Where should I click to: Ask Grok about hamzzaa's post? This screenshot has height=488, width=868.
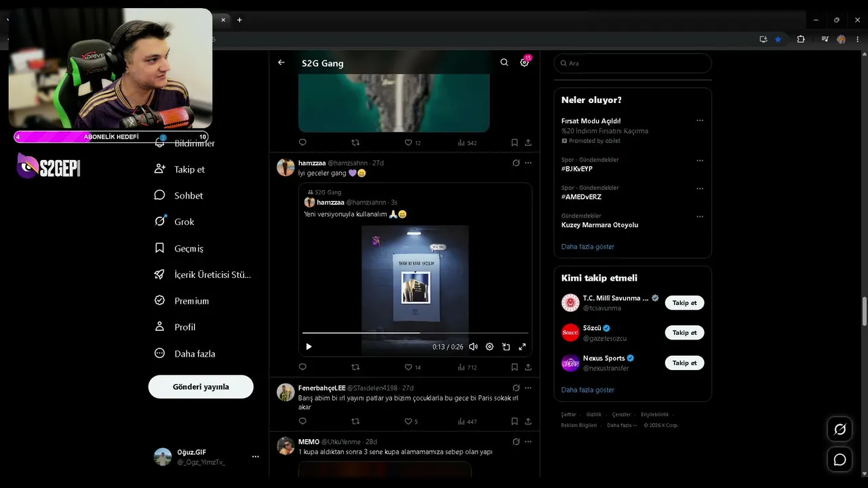click(x=516, y=163)
